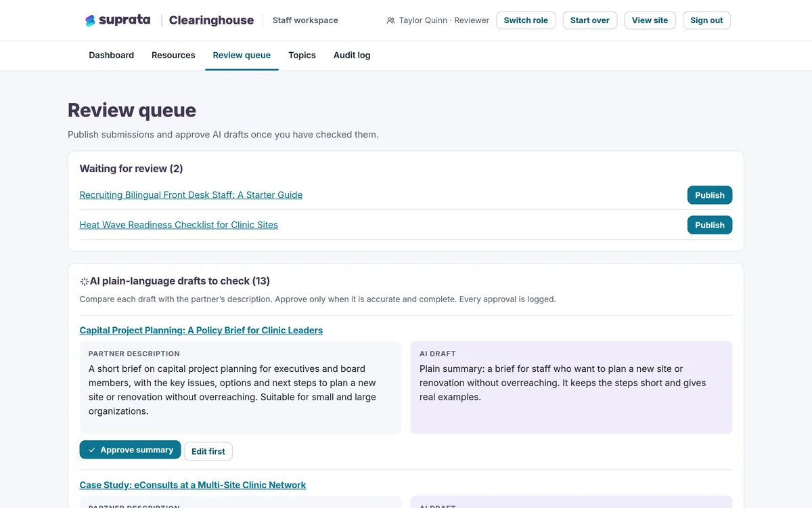Select the Review queue tab
Image resolution: width=812 pixels, height=508 pixels.
click(242, 56)
